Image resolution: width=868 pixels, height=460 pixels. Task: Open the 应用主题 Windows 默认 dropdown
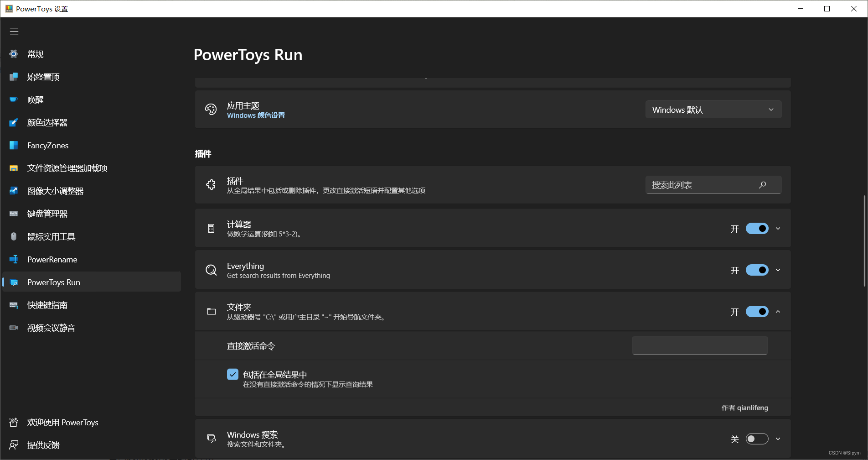pos(713,110)
